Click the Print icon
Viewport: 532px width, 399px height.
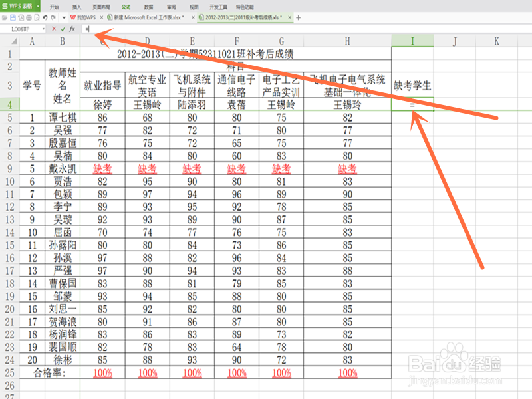click(29, 18)
